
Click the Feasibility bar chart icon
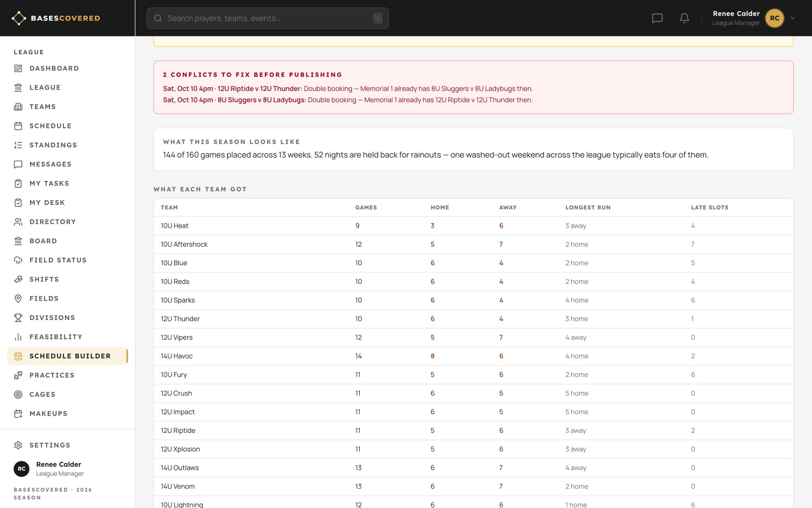click(18, 337)
